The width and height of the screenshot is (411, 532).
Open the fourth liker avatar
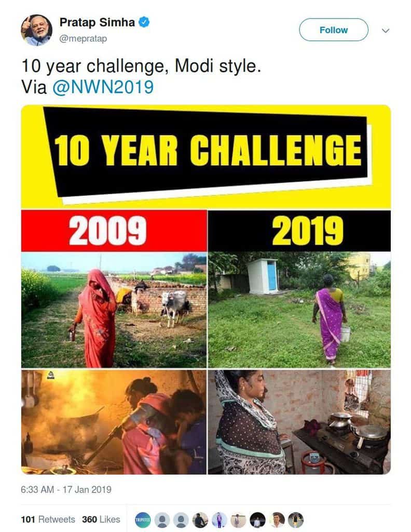pos(200,520)
